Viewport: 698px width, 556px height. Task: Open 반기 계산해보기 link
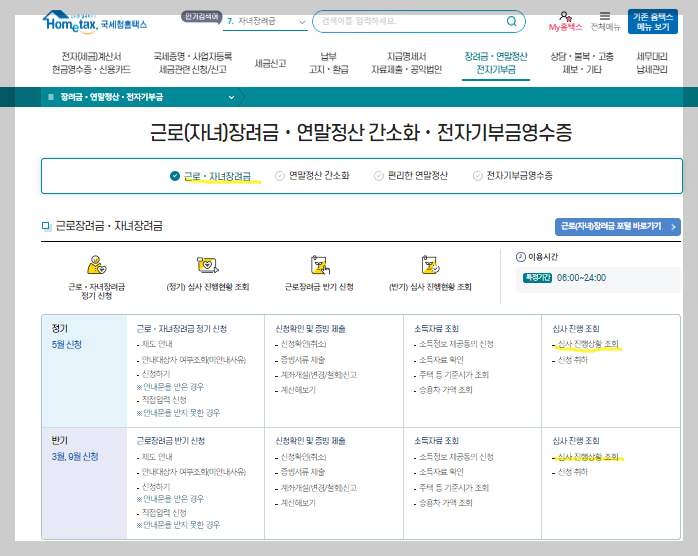click(x=298, y=503)
